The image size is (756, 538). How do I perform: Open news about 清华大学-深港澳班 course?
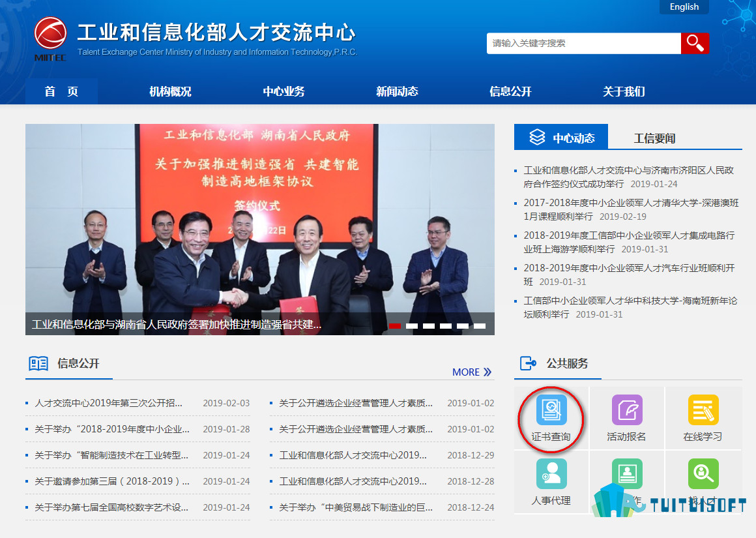[x=631, y=209]
